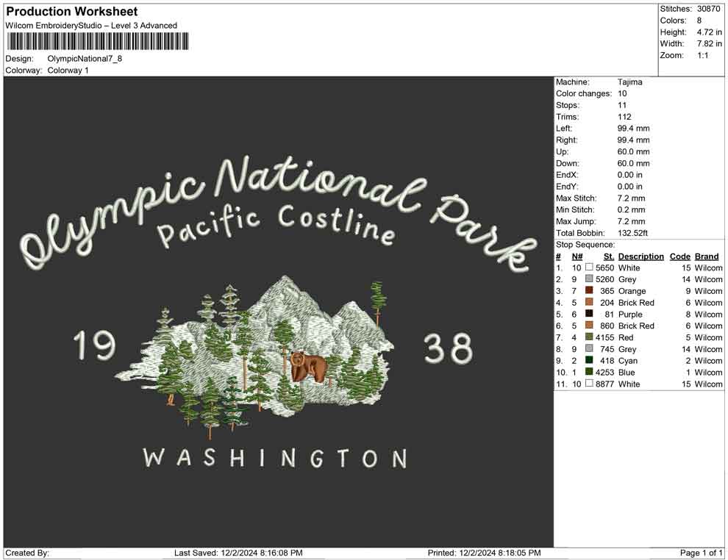Click the 'N#' column header
This screenshot has height=560, width=728.
pos(577,256)
